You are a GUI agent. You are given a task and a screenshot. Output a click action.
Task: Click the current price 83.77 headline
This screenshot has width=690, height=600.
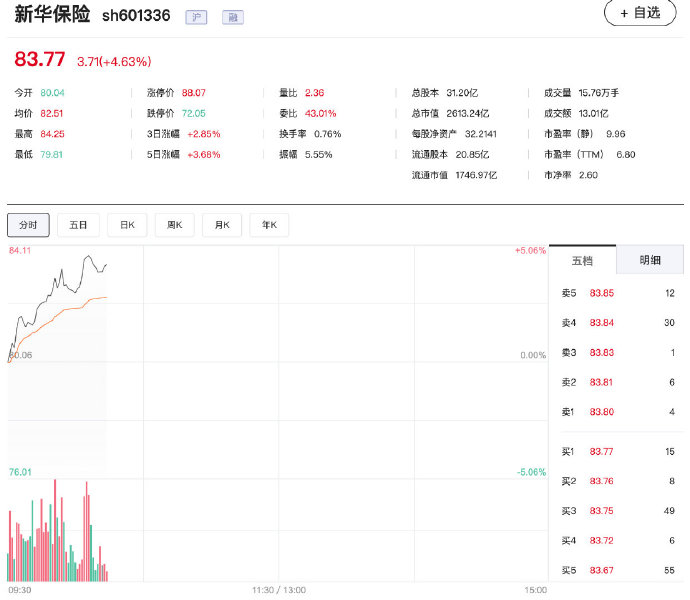pos(40,59)
